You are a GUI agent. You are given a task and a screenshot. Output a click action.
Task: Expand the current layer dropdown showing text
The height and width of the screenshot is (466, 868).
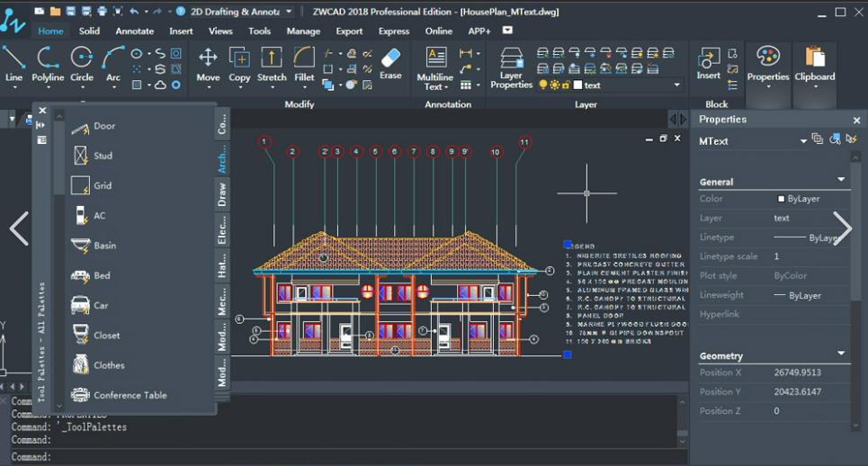677,85
